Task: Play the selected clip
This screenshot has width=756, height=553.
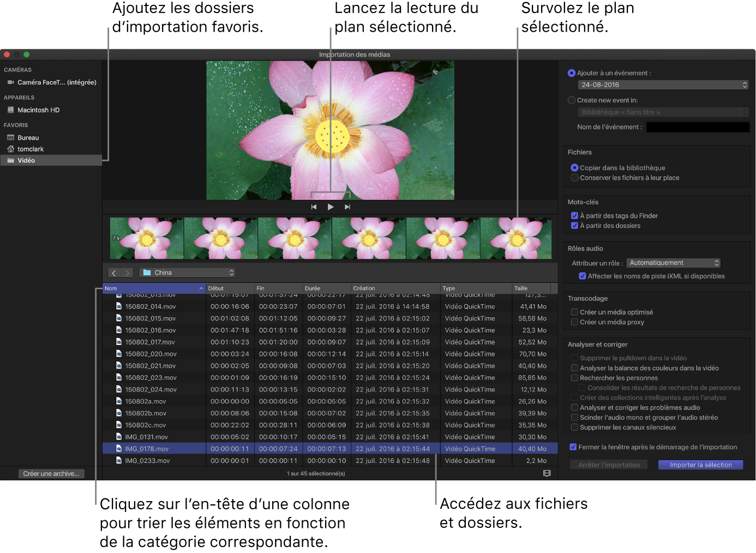Action: click(331, 206)
